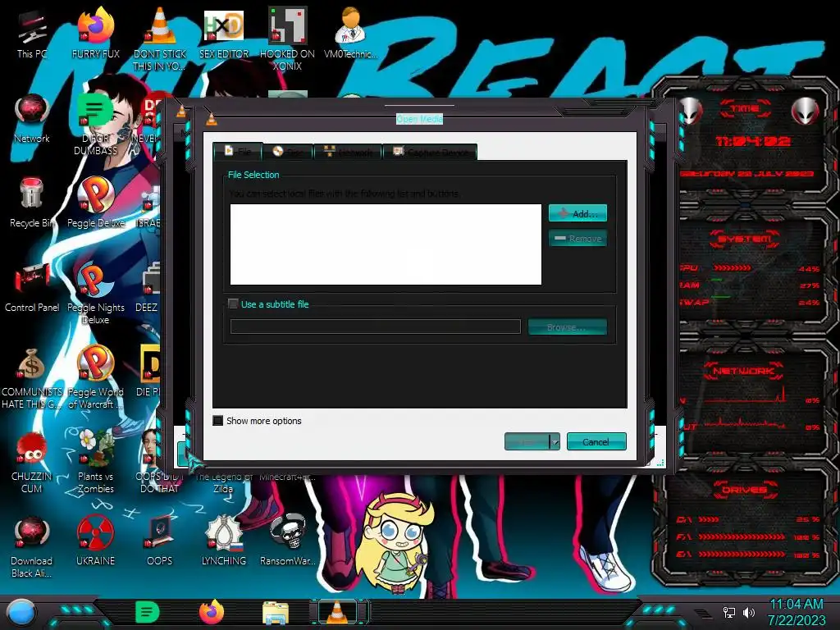Viewport: 840px width, 630px height.
Task: Open the Network desktop icon
Action: 32,119
